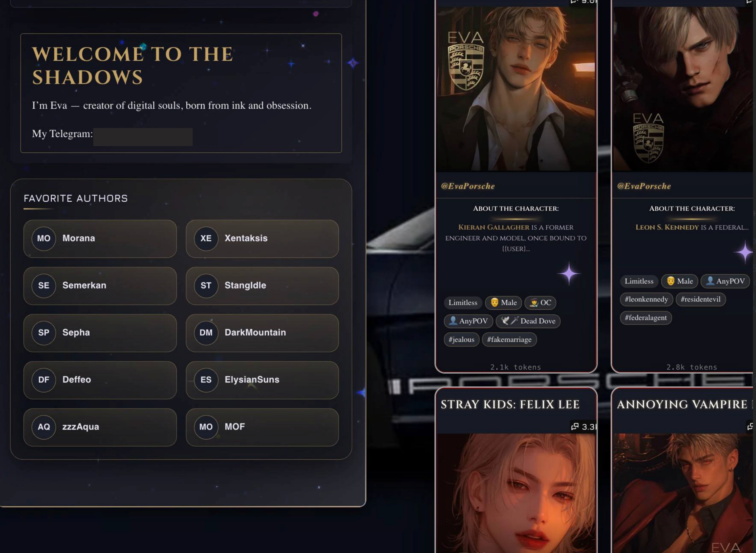756x553 pixels.
Task: Open the MOF author entry
Action: tap(262, 427)
